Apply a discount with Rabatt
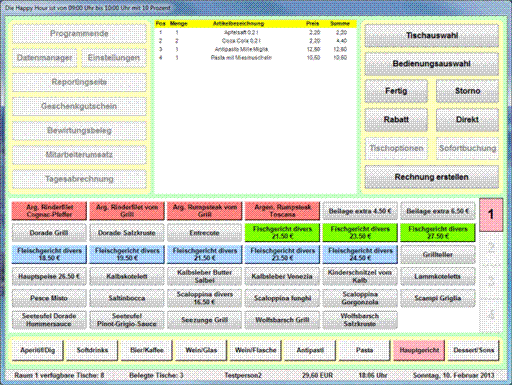Image resolution: width=512 pixels, height=385 pixels. (396, 120)
